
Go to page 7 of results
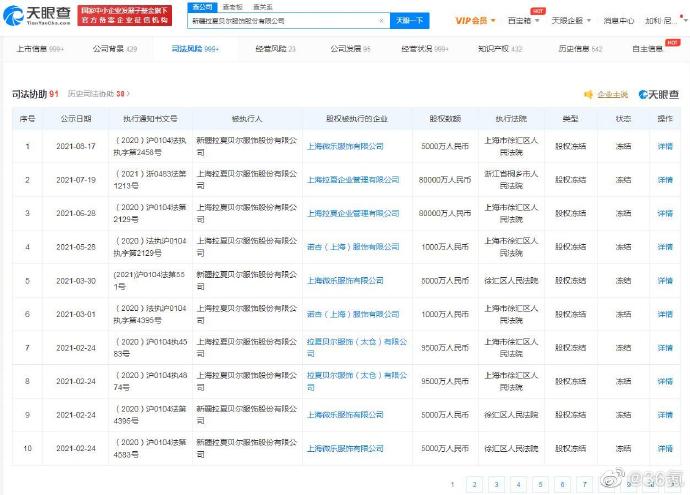(584, 484)
